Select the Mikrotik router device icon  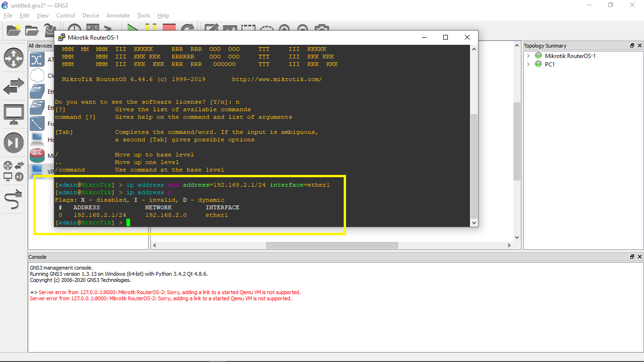click(x=37, y=156)
